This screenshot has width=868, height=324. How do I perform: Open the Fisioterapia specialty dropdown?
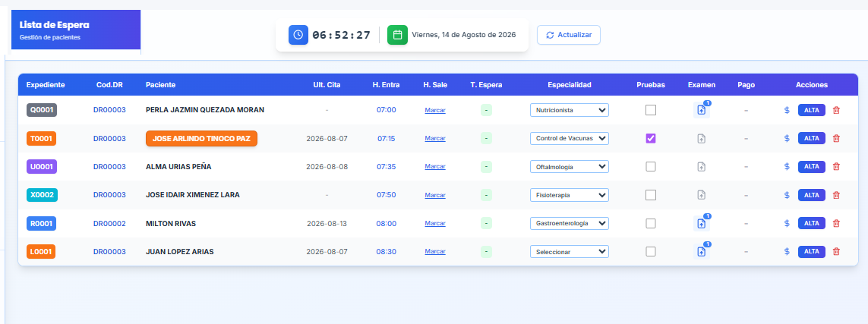tap(569, 194)
